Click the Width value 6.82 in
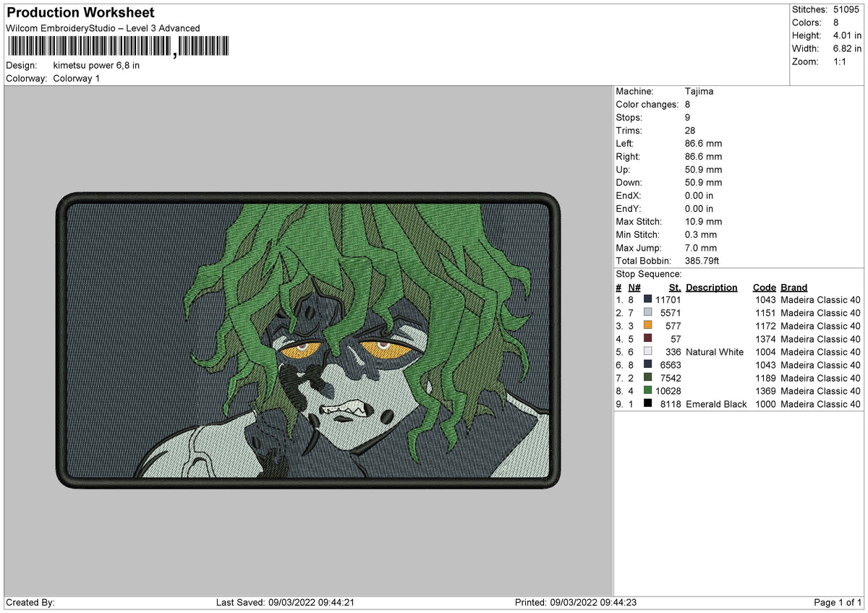Screen dimensions: 868x613 [x=847, y=48]
